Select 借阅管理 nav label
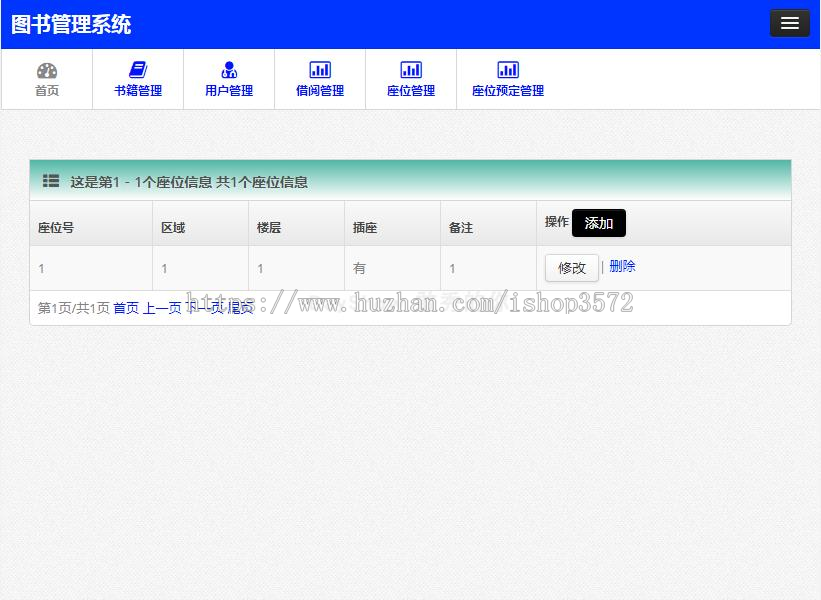 click(x=320, y=91)
